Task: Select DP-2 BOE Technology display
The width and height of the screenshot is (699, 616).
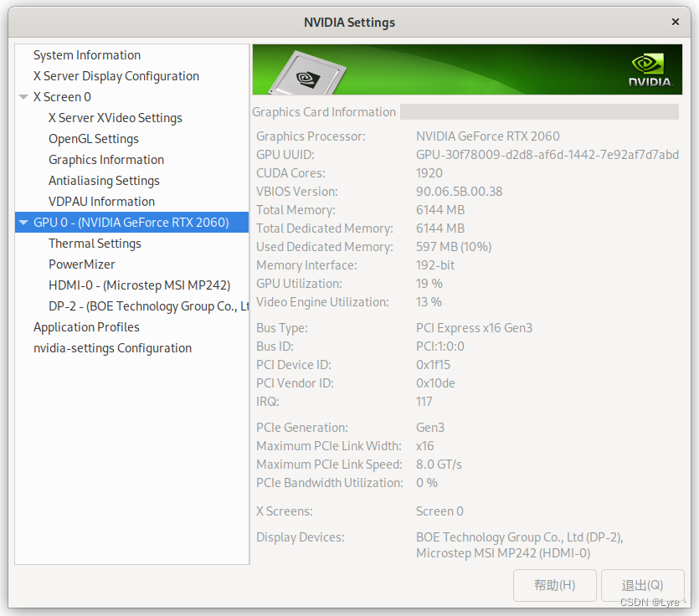Action: pos(146,305)
